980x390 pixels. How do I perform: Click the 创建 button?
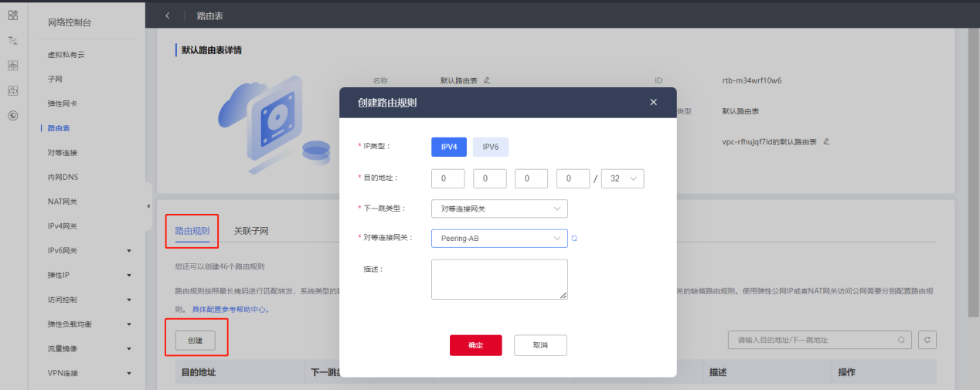coord(195,340)
